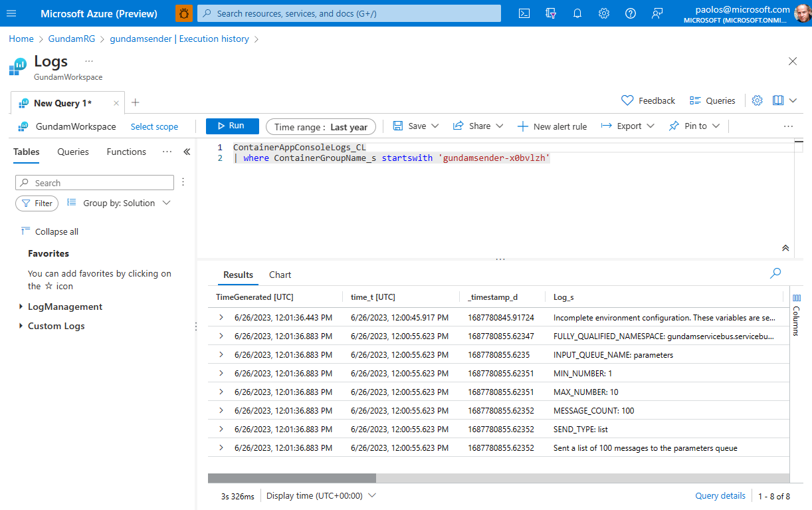Image resolution: width=812 pixels, height=510 pixels.
Task: Click the vertical dots next to Search
Action: pos(183,182)
